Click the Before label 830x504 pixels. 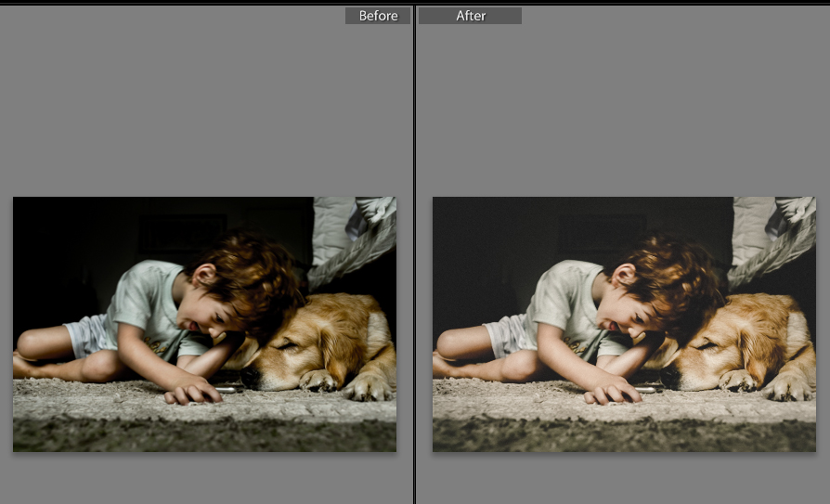[x=378, y=16]
